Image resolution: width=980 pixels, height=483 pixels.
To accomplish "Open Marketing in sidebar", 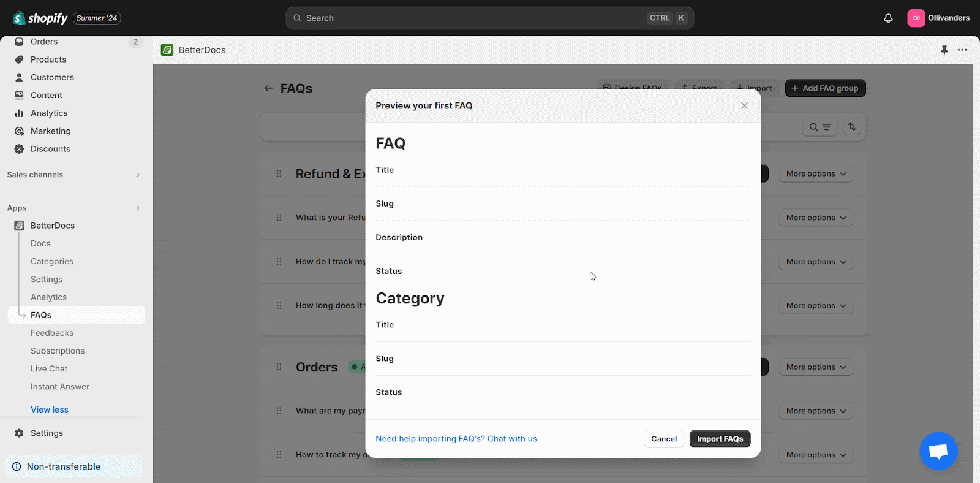I will [51, 131].
